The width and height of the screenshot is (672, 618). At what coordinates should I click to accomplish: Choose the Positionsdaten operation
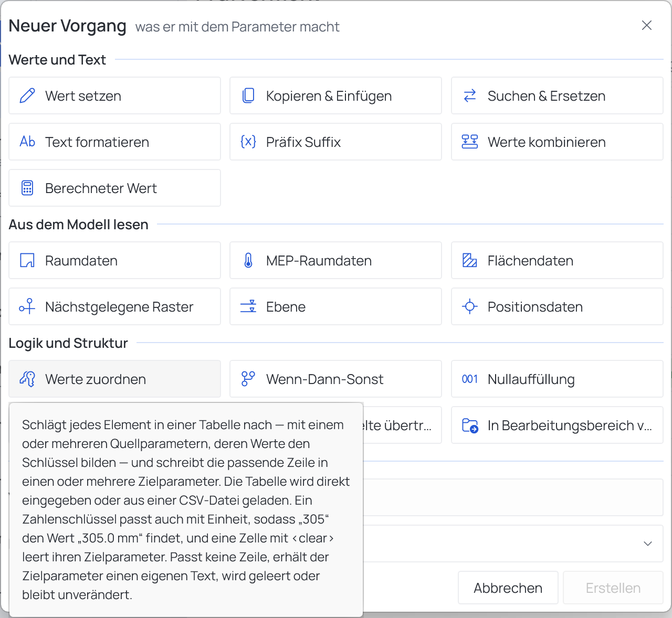coord(557,306)
